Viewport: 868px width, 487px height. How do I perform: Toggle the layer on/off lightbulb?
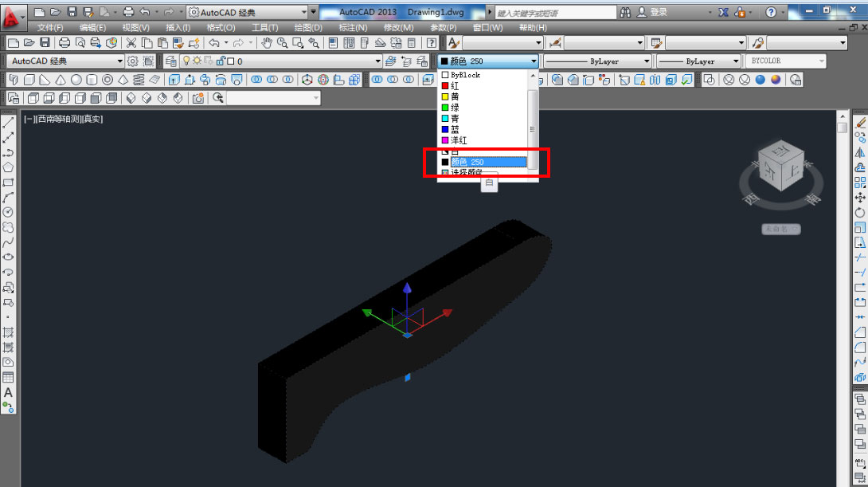pyautogui.click(x=186, y=61)
